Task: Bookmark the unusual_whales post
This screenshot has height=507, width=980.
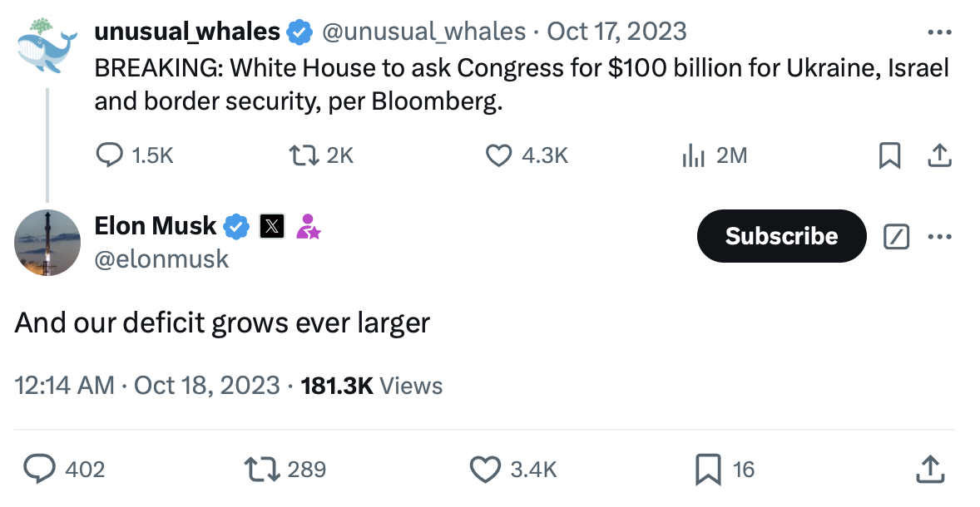Action: pos(889,155)
